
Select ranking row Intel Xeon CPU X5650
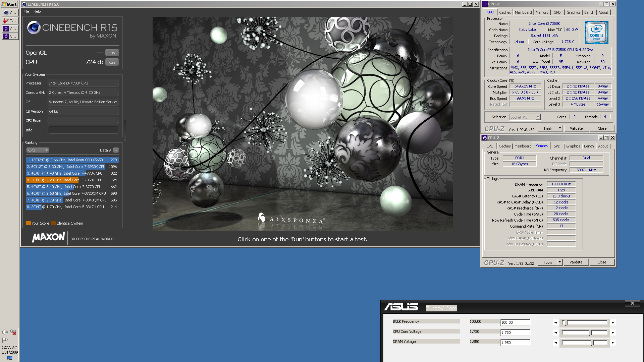coord(72,160)
